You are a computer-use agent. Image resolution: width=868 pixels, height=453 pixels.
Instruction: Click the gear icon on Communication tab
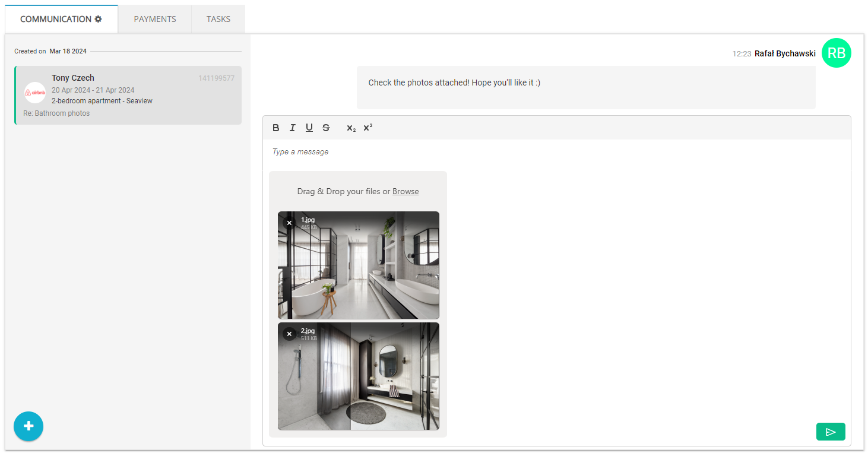point(99,19)
